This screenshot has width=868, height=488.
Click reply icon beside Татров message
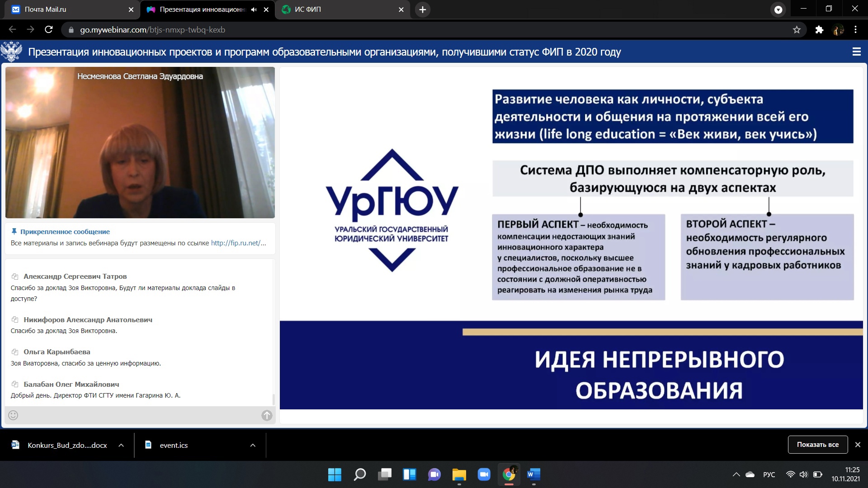click(x=15, y=277)
